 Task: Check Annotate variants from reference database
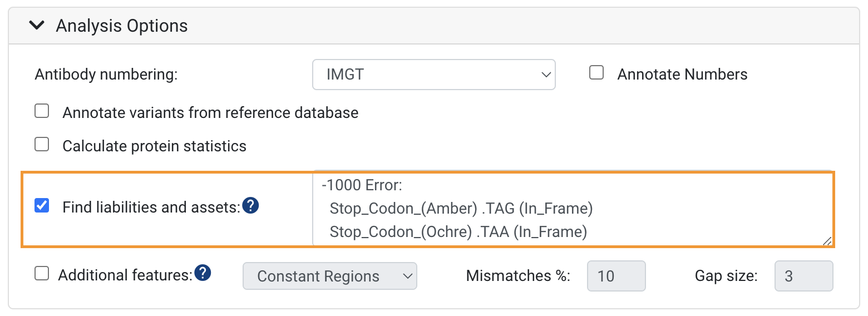pyautogui.click(x=42, y=112)
